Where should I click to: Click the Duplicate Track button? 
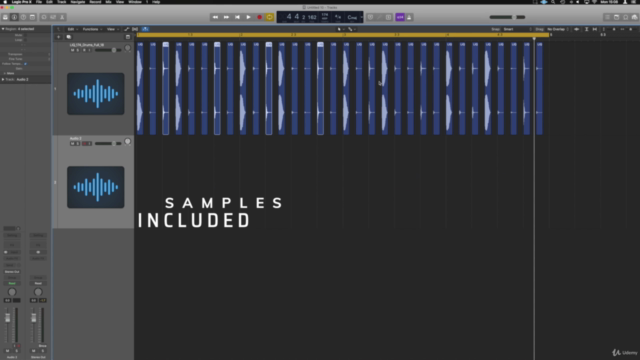[x=69, y=37]
